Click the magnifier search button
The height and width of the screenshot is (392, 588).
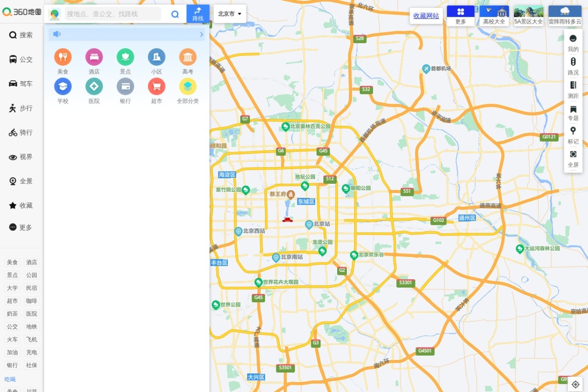[x=175, y=14]
